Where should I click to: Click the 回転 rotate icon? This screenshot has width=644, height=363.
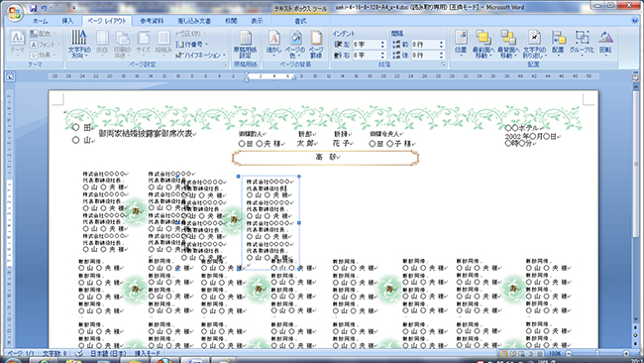pyautogui.click(x=605, y=44)
